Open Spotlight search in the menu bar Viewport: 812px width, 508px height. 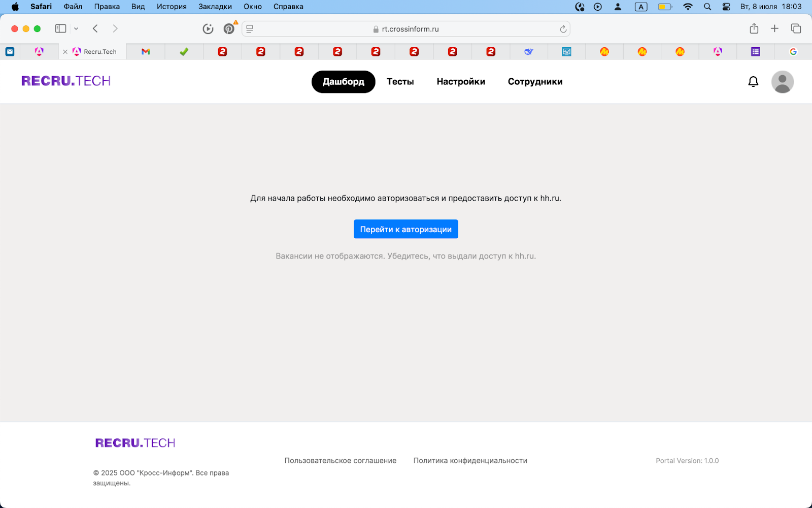(x=707, y=7)
